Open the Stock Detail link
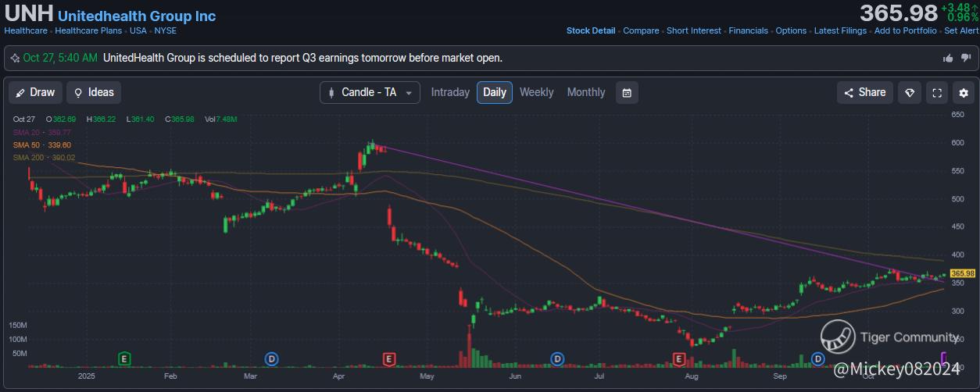Screen dimensions: 980x392 [x=591, y=31]
